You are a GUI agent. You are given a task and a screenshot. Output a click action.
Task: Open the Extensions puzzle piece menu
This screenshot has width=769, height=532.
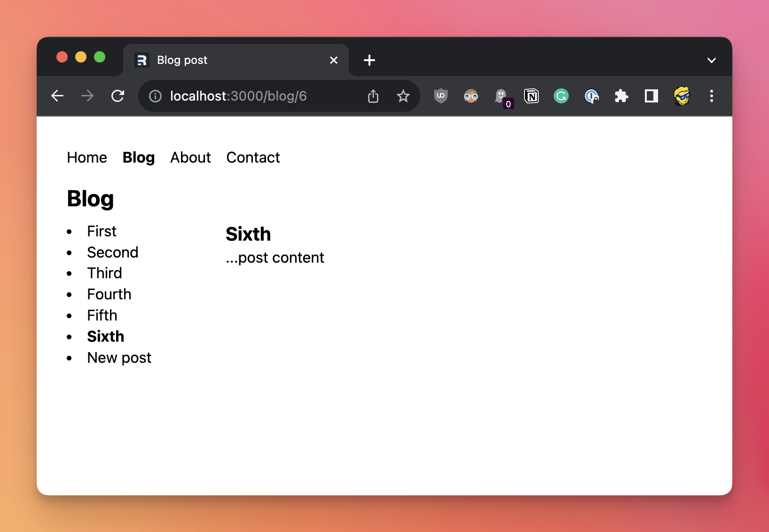click(621, 96)
